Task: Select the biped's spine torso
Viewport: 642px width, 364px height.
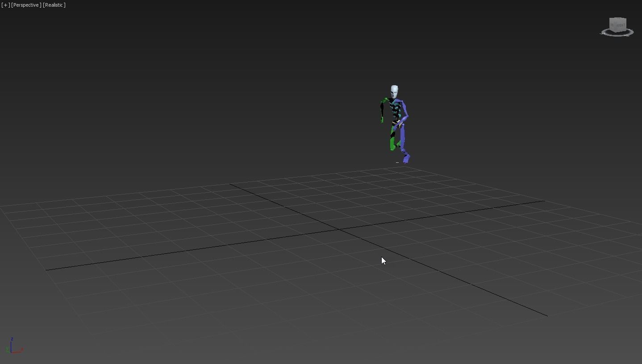Action: (395, 110)
